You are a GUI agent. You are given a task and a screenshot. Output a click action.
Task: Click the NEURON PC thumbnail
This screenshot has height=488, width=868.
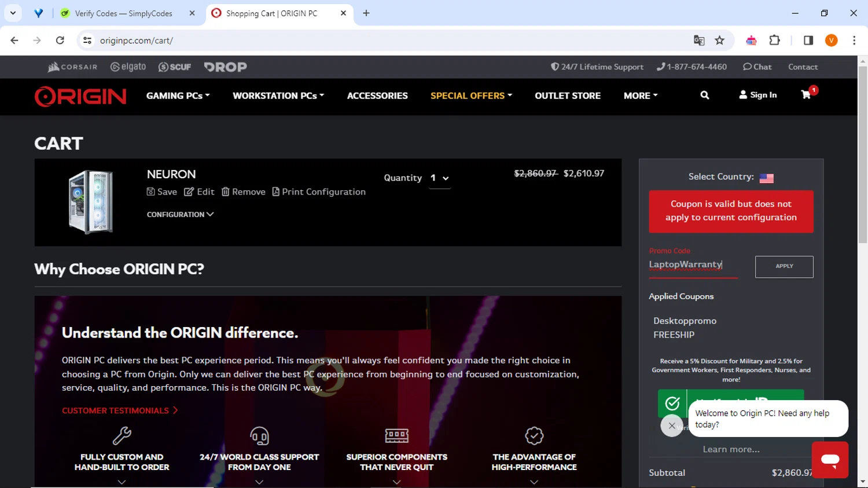[x=91, y=202]
